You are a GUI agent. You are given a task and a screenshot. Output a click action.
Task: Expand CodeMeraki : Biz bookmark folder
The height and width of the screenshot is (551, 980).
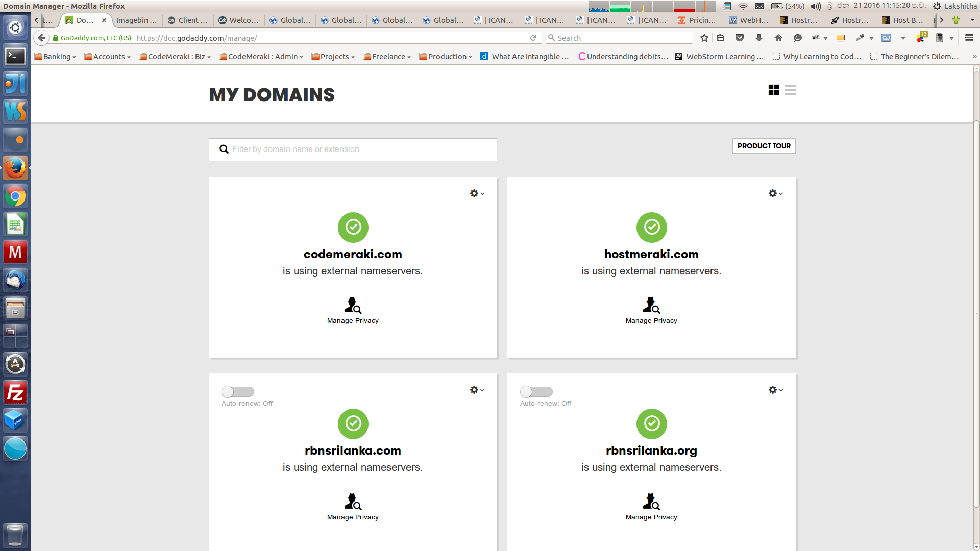(x=175, y=57)
